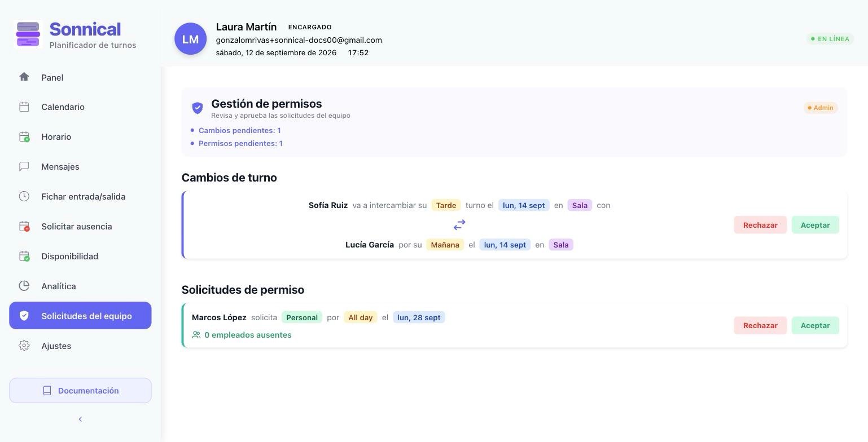Open Mensajes from the sidebar
This screenshot has height=442, width=868.
click(x=80, y=167)
